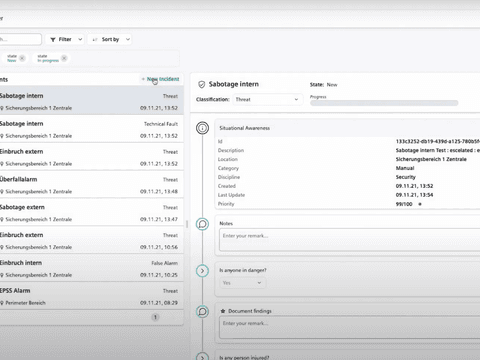Select the EPSS Alarm incident
Screen dimensions: 480x360
tap(91, 296)
